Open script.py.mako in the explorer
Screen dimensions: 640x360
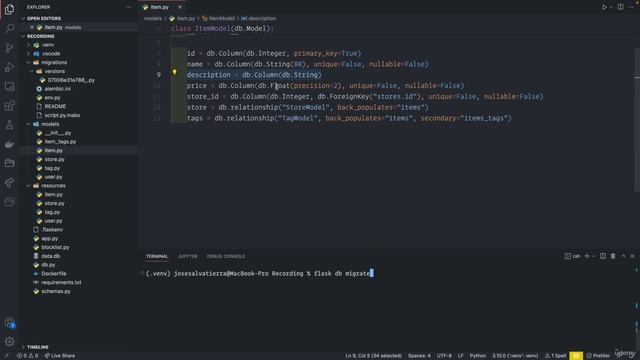point(62,115)
